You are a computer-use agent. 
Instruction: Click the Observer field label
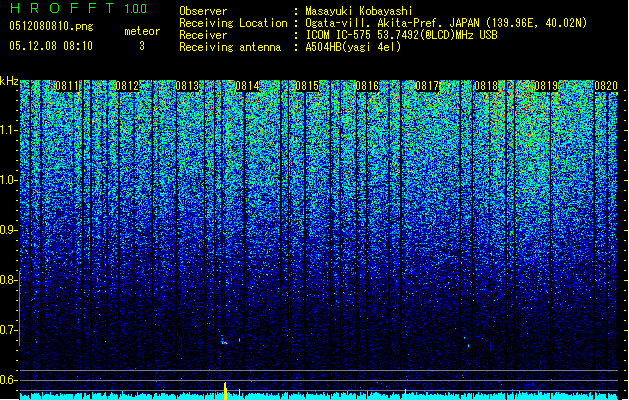pos(203,11)
